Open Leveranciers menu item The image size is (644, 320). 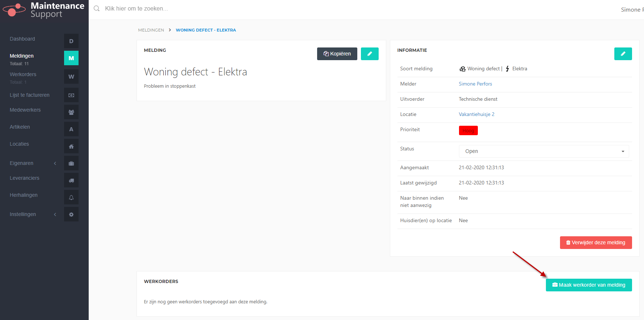[25, 178]
